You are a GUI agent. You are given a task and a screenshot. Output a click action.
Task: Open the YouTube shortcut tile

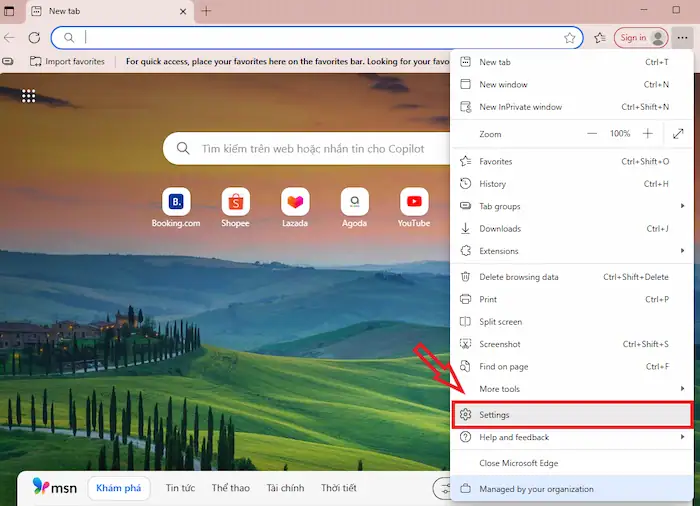click(414, 208)
